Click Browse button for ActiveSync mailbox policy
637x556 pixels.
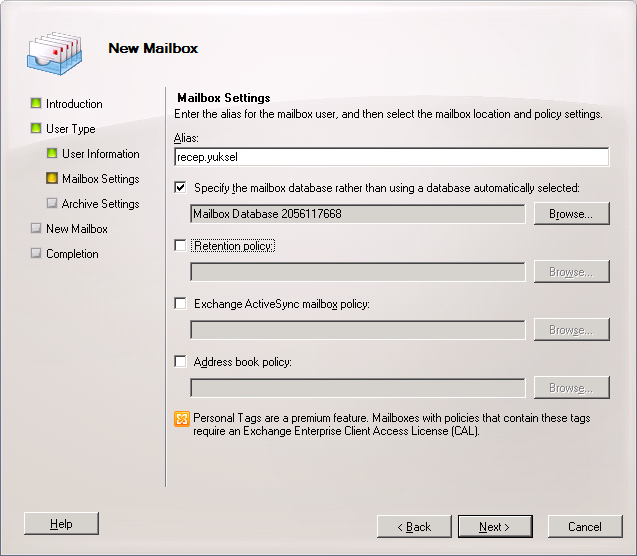pyautogui.click(x=571, y=330)
